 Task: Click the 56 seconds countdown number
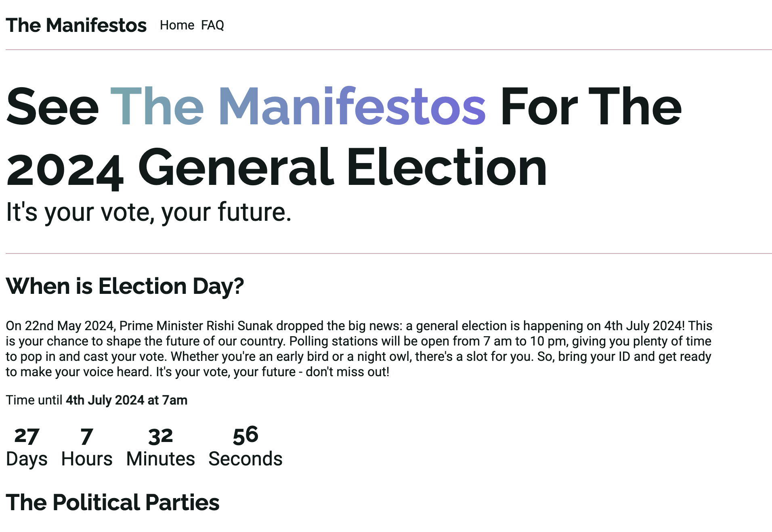pyautogui.click(x=245, y=436)
